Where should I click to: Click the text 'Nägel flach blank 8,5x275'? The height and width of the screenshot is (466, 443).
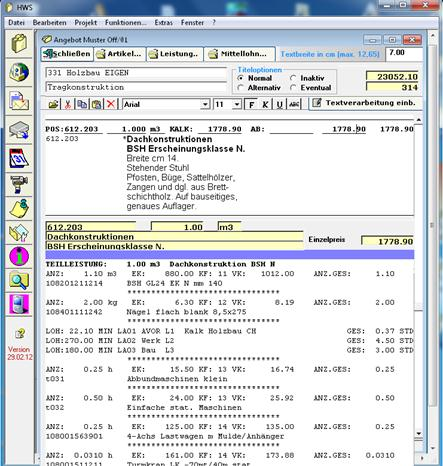tap(186, 312)
